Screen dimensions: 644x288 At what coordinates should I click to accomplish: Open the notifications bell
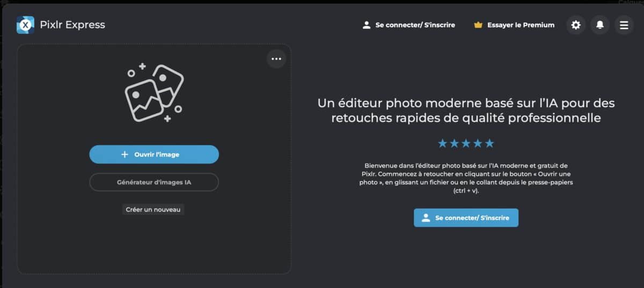tap(600, 25)
